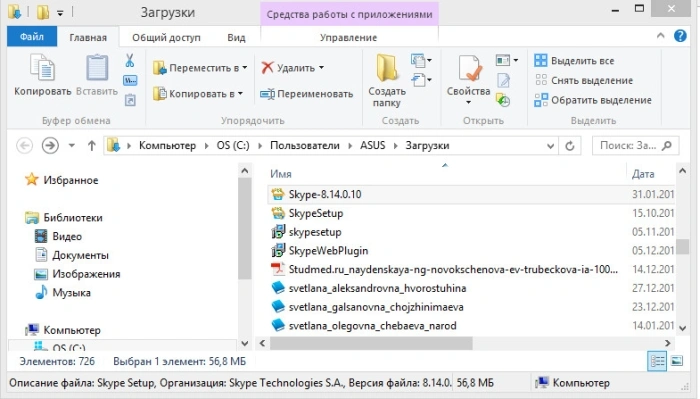Click the horizontal scrollbar of file list
This screenshot has height=399, width=700.
371,343
